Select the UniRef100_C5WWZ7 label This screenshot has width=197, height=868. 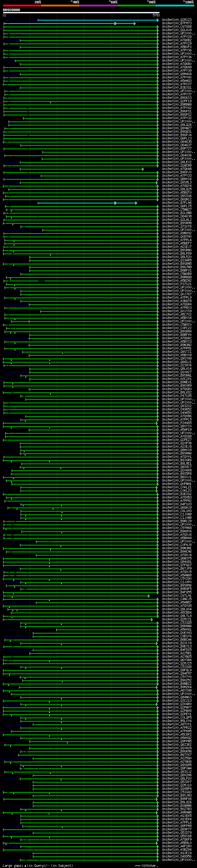coord(177,210)
